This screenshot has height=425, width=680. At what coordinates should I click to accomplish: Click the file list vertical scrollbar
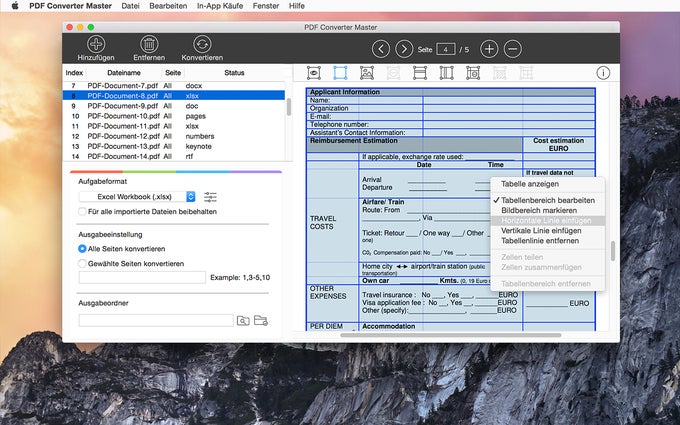(x=289, y=107)
